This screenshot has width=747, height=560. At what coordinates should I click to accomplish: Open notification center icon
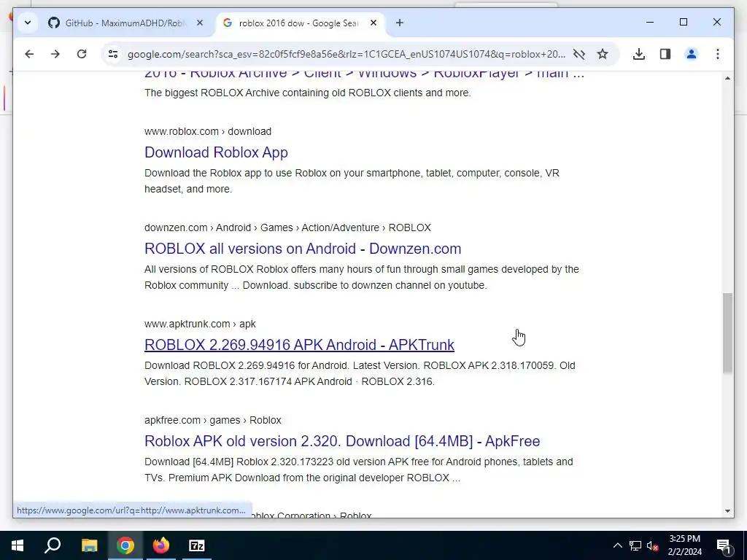pyautogui.click(x=724, y=545)
